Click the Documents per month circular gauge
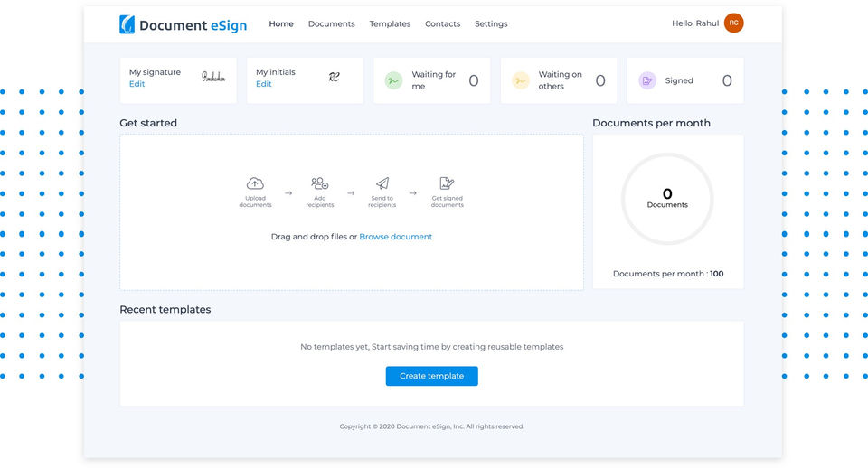This screenshot has height=468, width=868. click(x=667, y=199)
